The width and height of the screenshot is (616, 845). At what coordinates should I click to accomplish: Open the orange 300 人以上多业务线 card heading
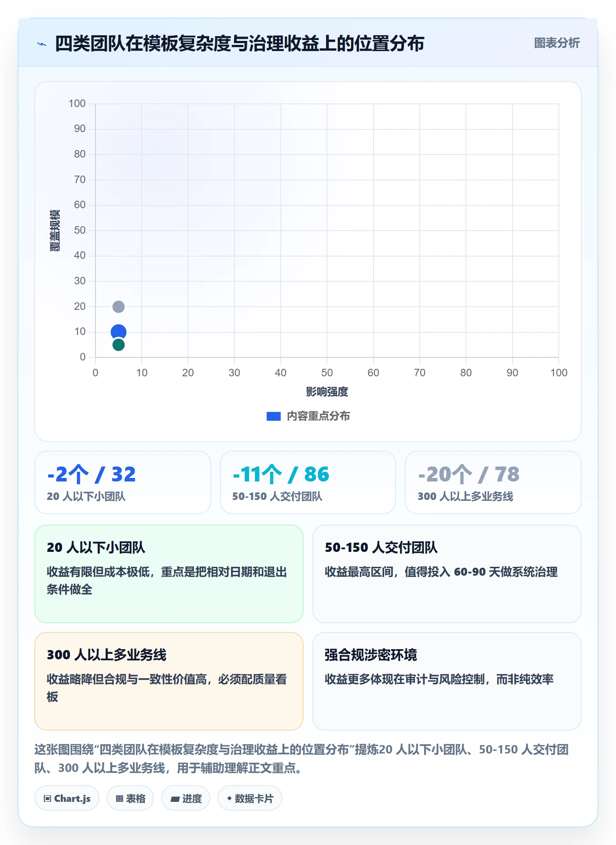106,655
